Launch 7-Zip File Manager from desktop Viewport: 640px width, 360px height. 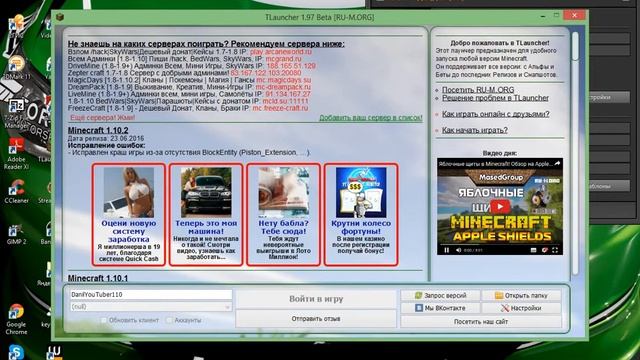[x=16, y=114]
